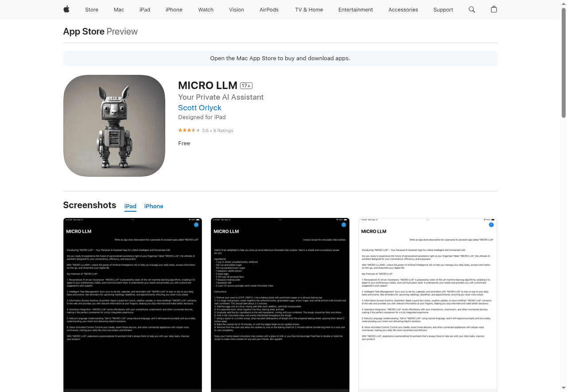The image size is (567, 392).
Task: Click the star rating icons
Action: tap(189, 130)
